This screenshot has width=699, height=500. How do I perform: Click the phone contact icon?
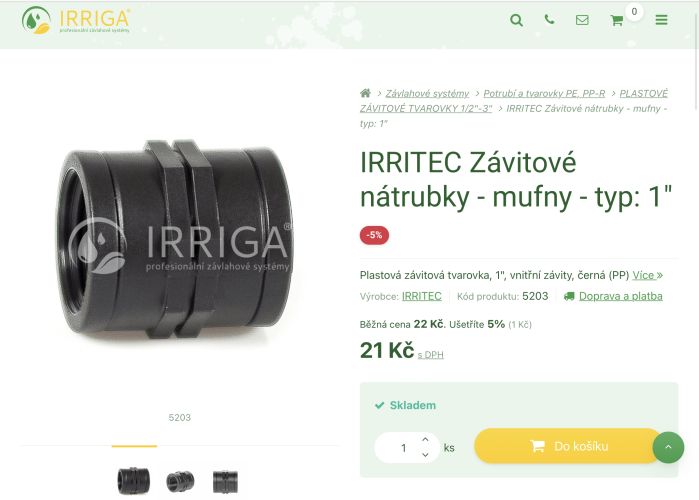tap(549, 19)
